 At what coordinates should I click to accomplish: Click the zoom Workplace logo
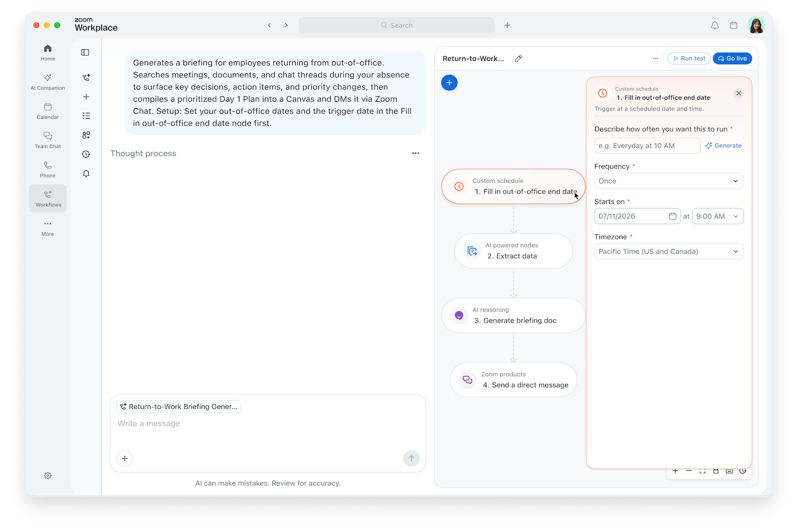(x=96, y=25)
